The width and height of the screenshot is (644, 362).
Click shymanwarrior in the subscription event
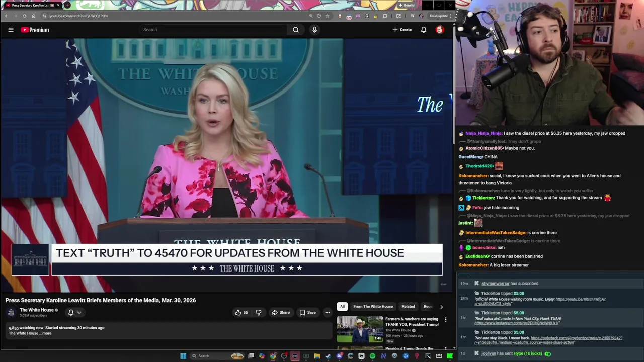point(496,284)
